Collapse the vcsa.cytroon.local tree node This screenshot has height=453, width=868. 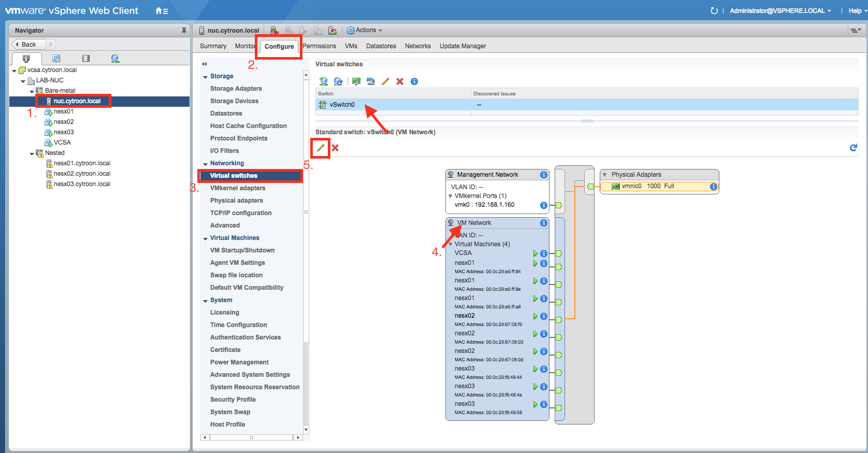coord(14,70)
